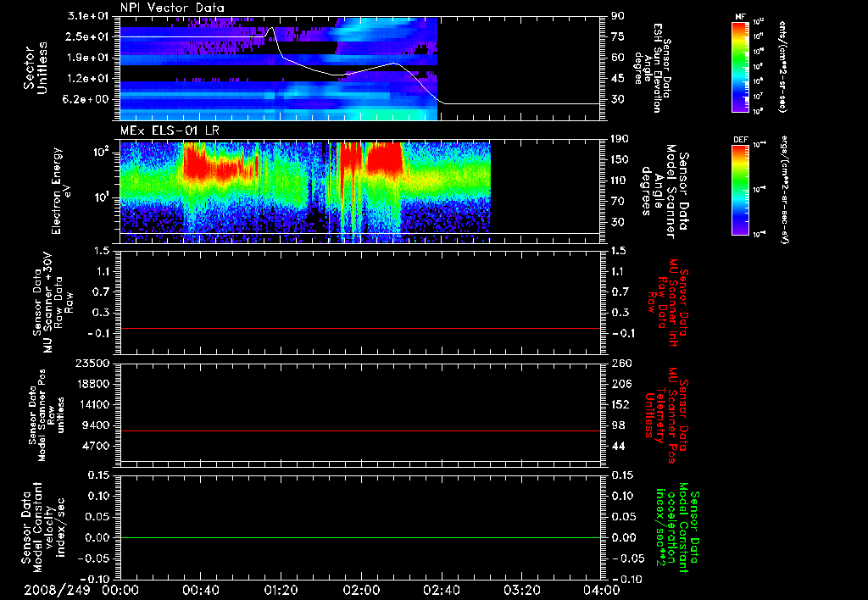The image size is (868, 600).
Task: Click the 23500 Scanner Pos tick value
Action: pos(92,363)
